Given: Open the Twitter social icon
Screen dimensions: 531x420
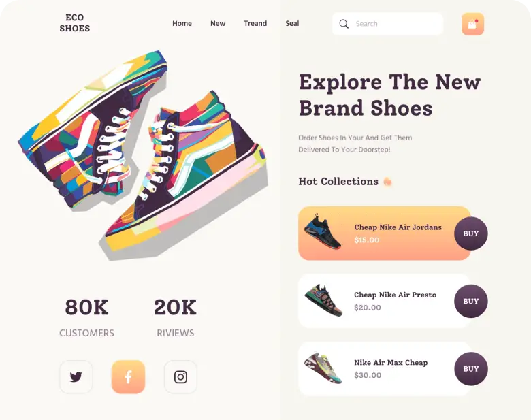Looking at the screenshot, I should click(x=76, y=376).
